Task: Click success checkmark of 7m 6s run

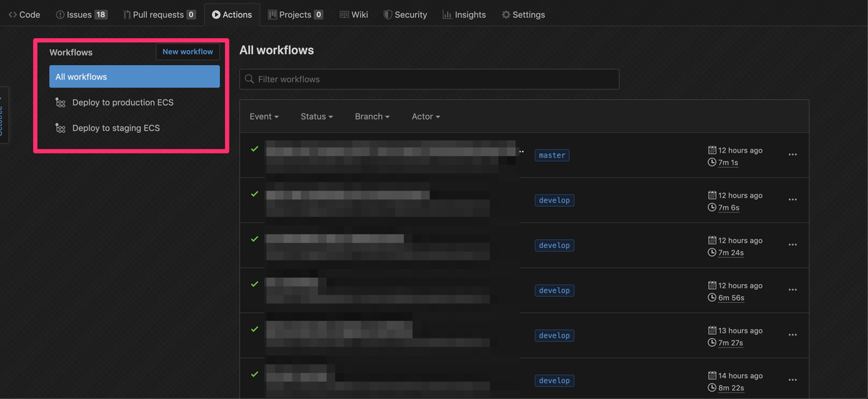Action: click(255, 194)
